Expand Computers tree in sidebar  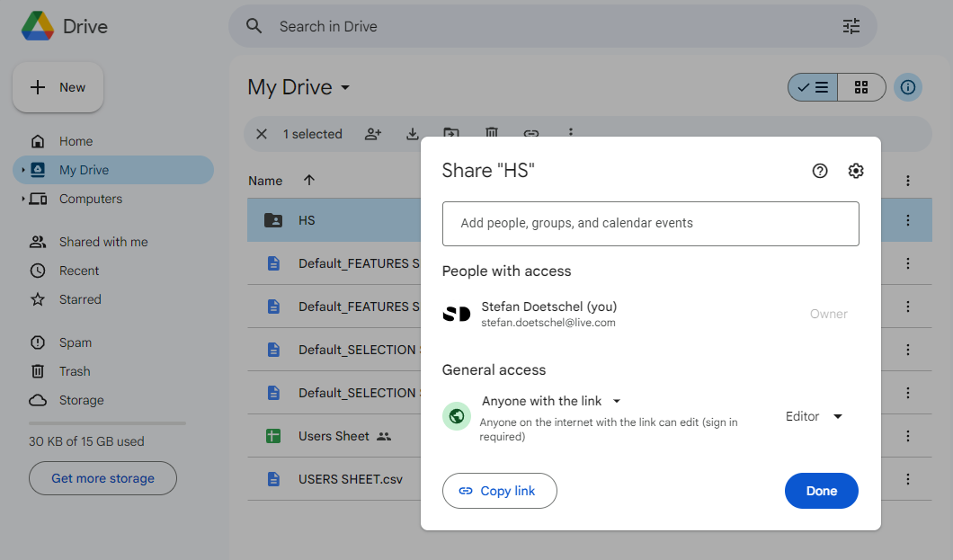[23, 199]
